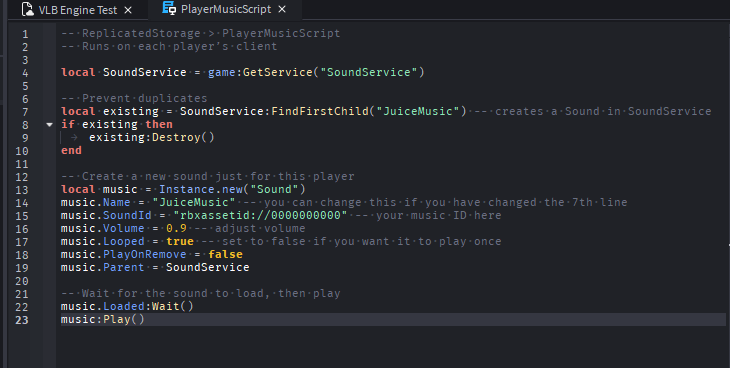Click the VLB Engine Test place icon
Viewport: 730px width, 368px height.
click(x=28, y=9)
